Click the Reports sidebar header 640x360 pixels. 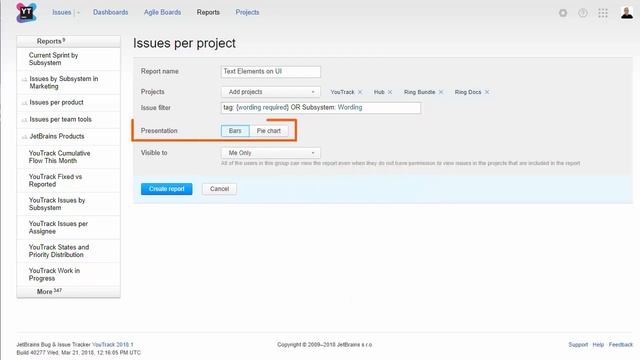(x=69, y=41)
